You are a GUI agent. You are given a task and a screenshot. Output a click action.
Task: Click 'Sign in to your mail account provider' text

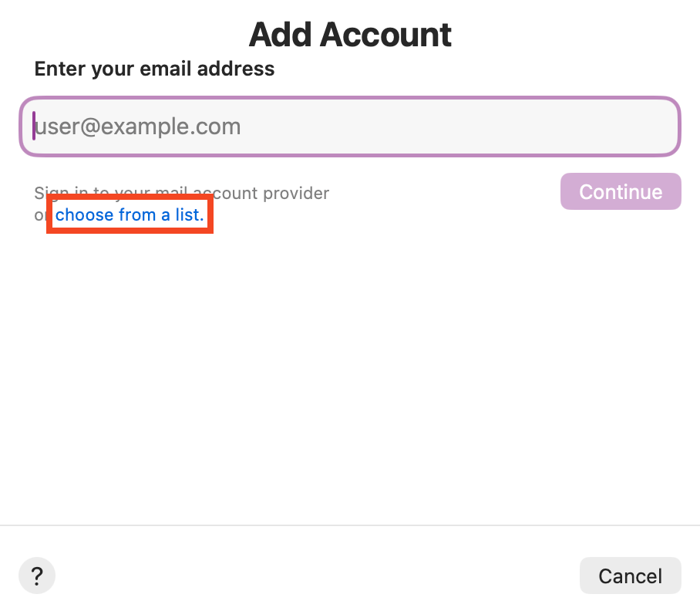[x=181, y=193]
